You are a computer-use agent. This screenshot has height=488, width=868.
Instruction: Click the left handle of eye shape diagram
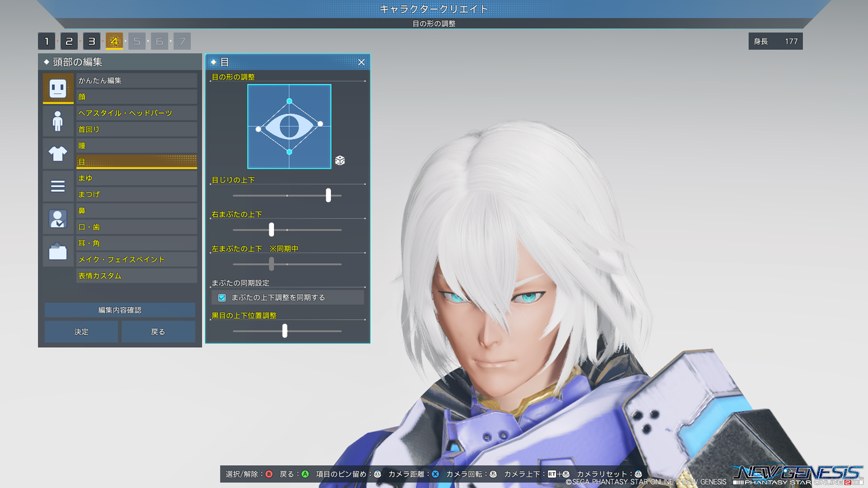coord(258,129)
